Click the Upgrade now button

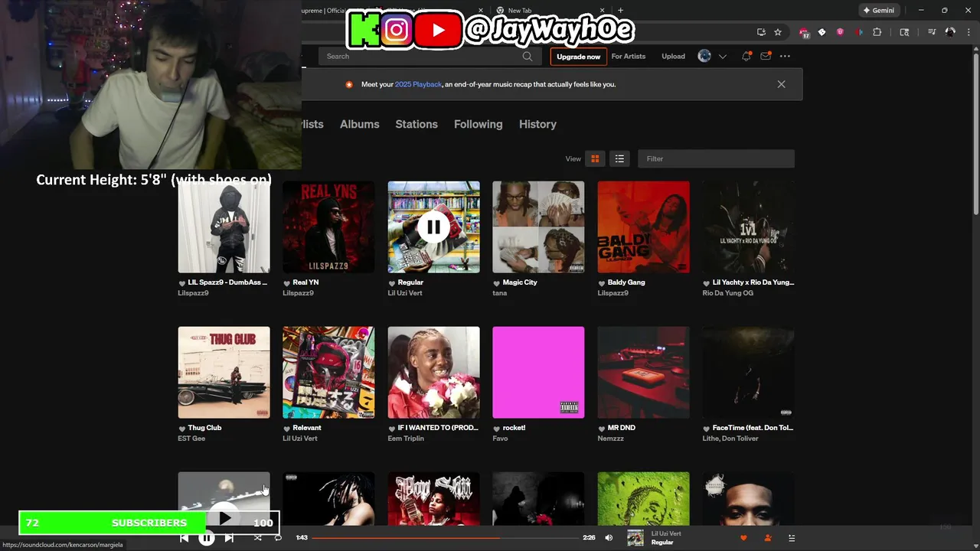[x=579, y=57]
